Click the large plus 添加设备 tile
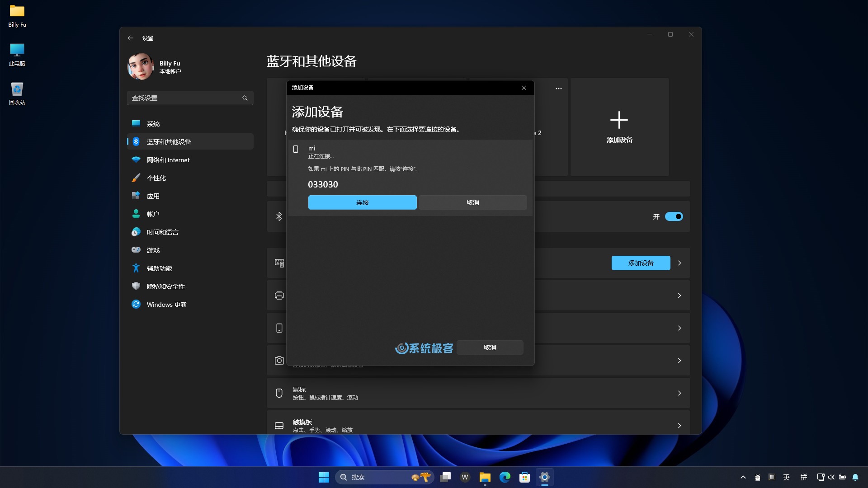 coord(619,127)
